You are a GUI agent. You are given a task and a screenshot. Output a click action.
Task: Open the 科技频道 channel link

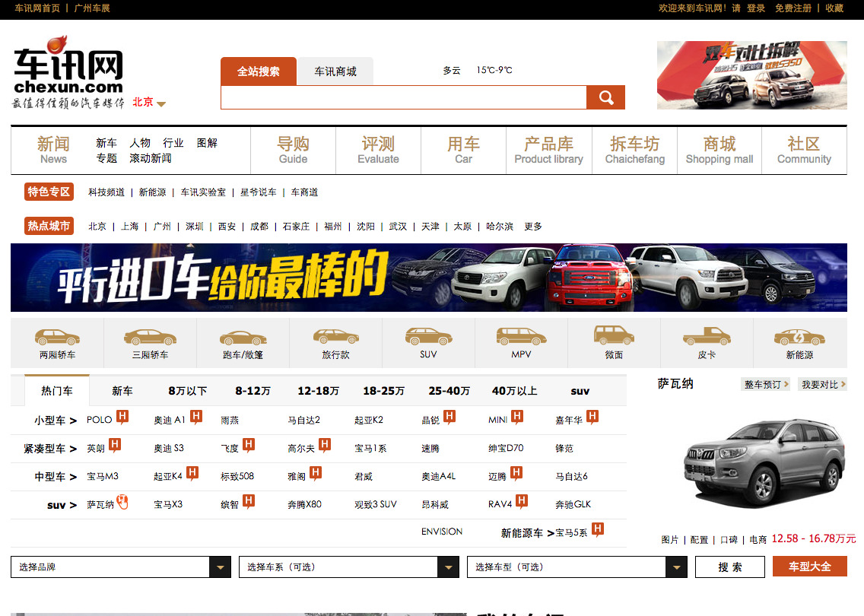click(106, 192)
